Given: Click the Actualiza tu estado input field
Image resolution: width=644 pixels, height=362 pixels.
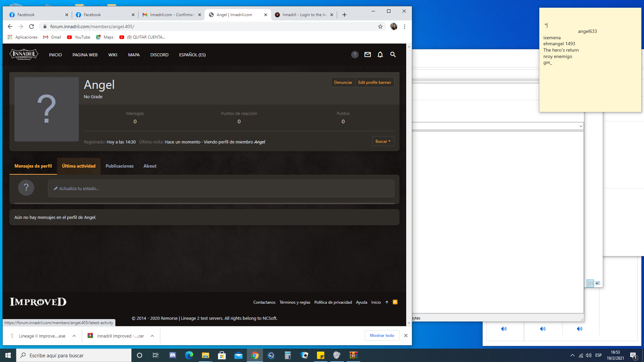Looking at the screenshot, I should tap(221, 188).
